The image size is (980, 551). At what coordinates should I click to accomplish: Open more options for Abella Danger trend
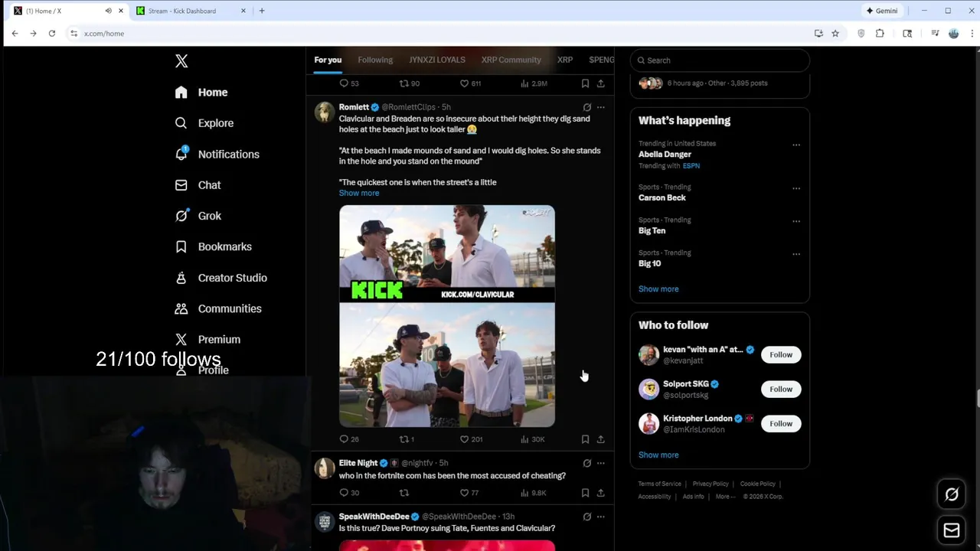coord(796,145)
